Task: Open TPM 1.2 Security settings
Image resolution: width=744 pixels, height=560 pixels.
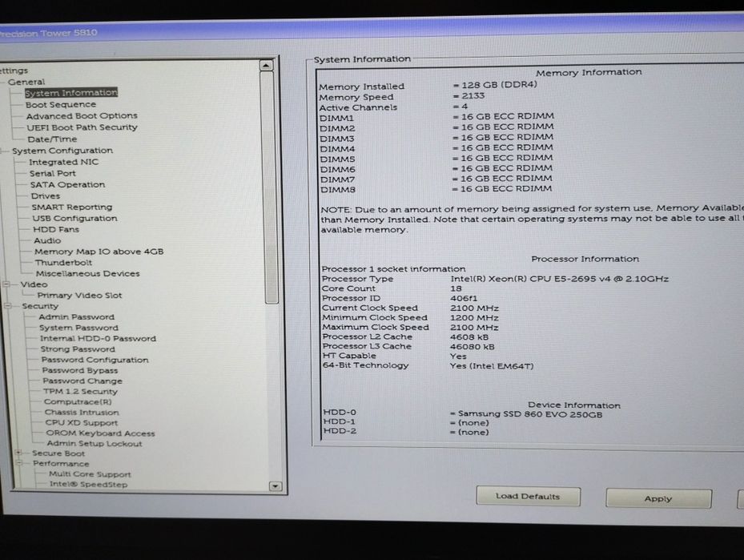Action: pyautogui.click(x=80, y=392)
